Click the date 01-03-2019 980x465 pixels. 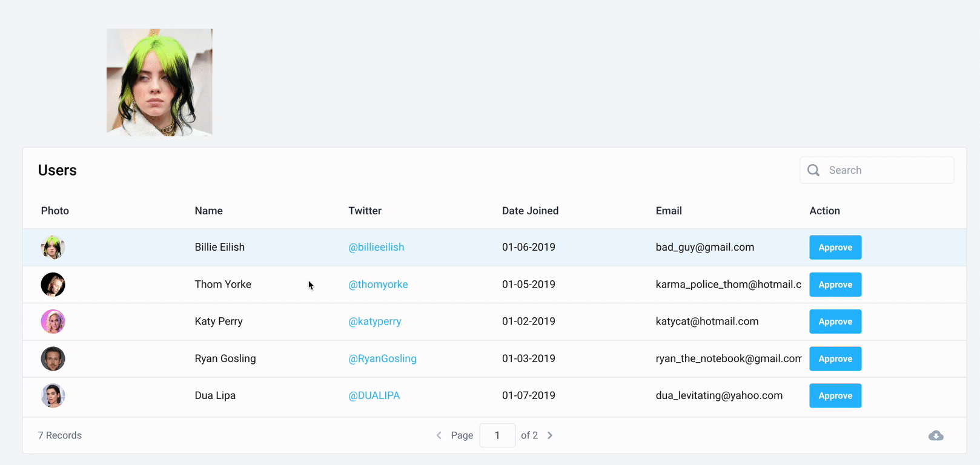tap(529, 358)
